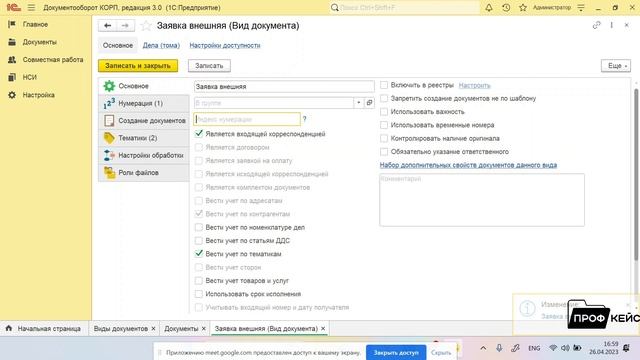Viewport: 640px width, 360px height.
Task: Click the В группе input field
Action: pos(273,103)
